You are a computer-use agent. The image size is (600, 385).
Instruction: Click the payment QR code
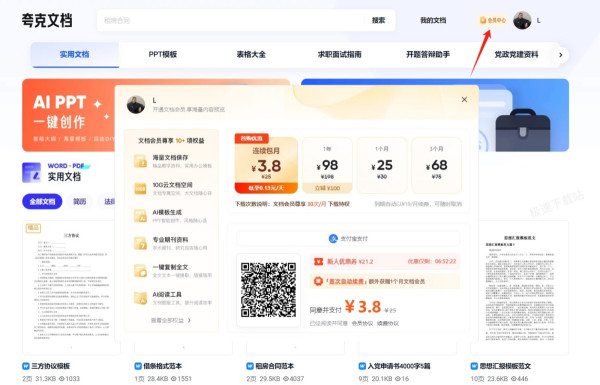(268, 290)
